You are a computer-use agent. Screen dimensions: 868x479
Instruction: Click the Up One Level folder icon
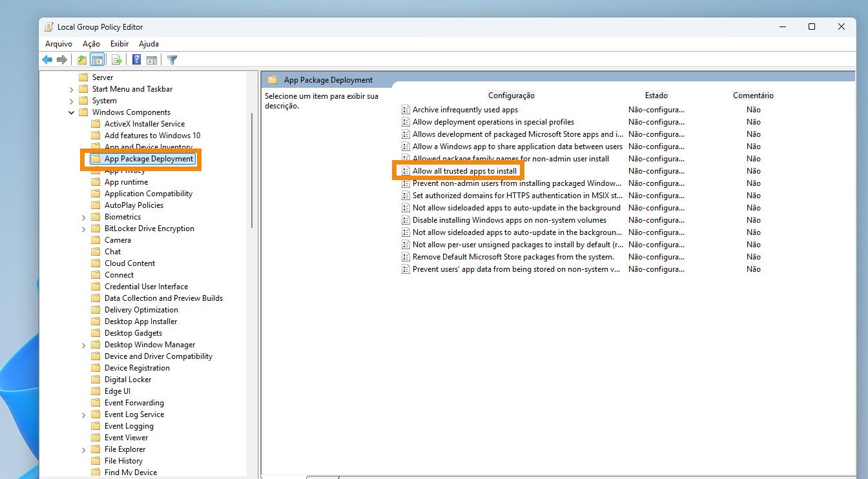[82, 60]
